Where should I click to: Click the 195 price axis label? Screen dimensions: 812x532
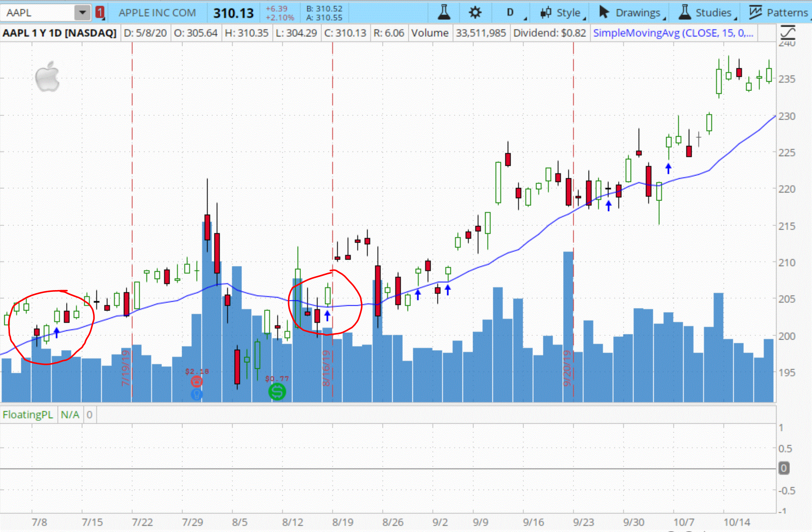point(787,372)
